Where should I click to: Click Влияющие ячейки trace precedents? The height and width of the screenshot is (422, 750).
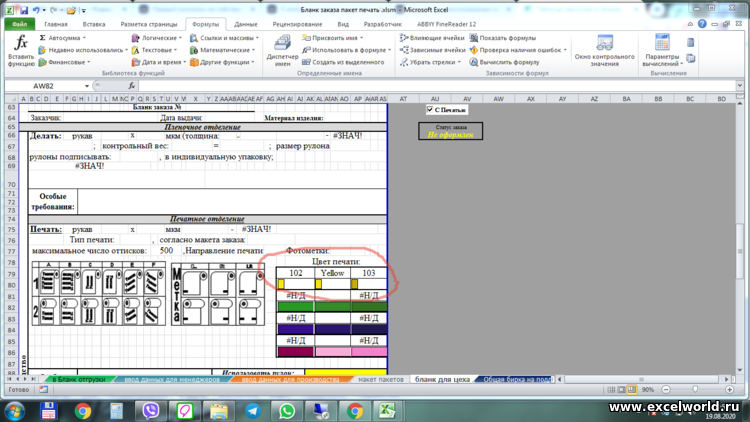coord(432,38)
